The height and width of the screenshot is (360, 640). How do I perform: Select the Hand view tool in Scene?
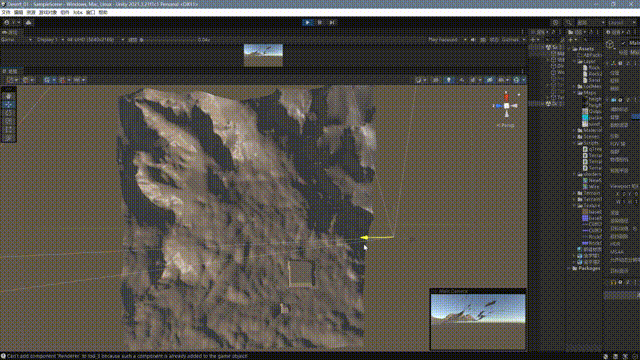[8, 96]
